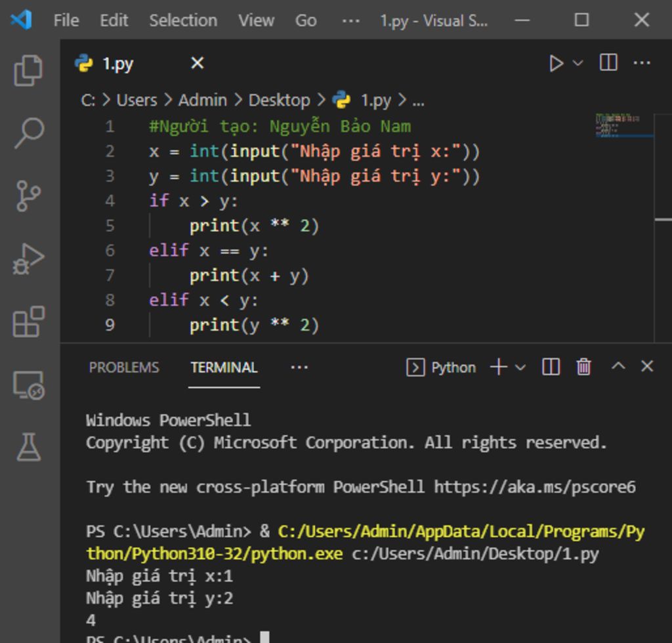Minimize the VS Code window

point(522,20)
